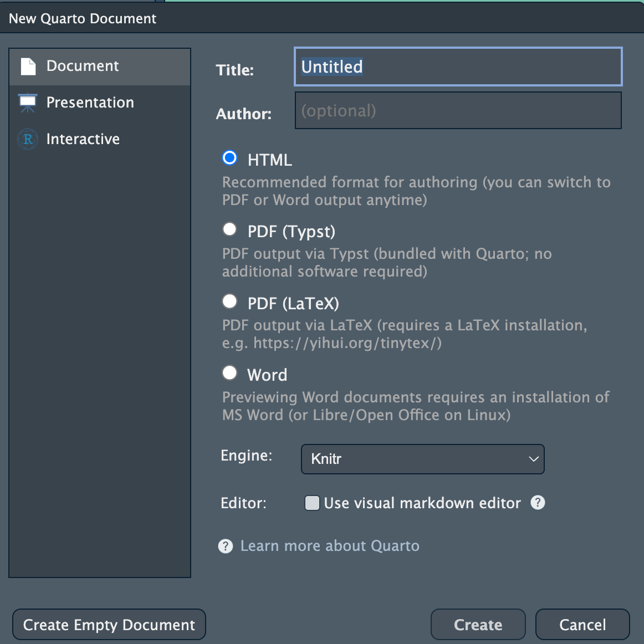Click the Interactive R logo icon
Image resolution: width=644 pixels, height=644 pixels.
point(28,139)
